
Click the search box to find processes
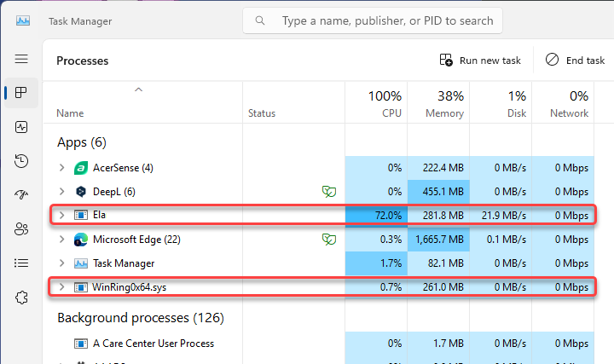click(373, 20)
